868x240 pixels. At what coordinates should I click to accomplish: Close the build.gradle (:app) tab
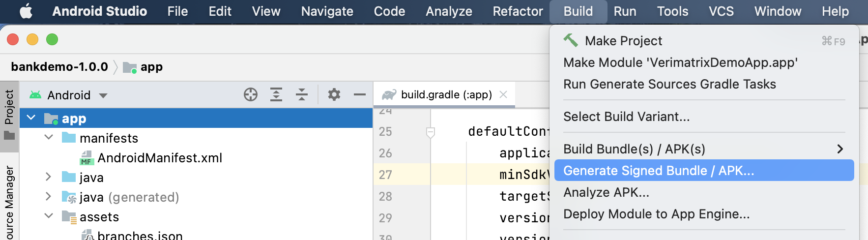pyautogui.click(x=503, y=94)
